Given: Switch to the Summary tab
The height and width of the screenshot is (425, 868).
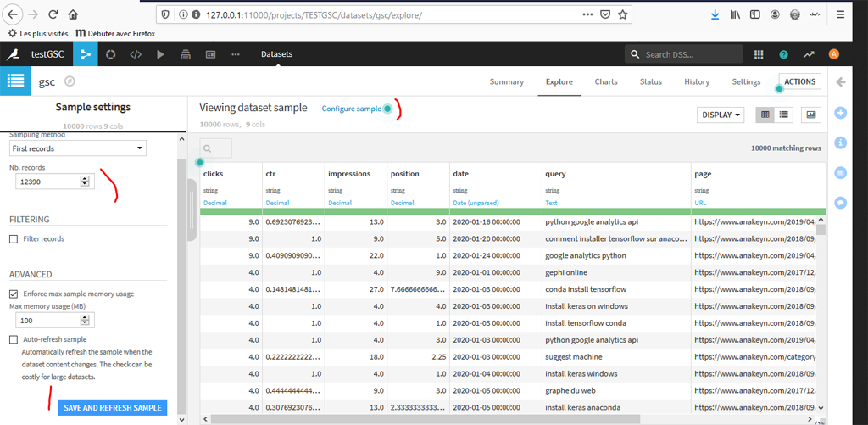Looking at the screenshot, I should [x=507, y=81].
